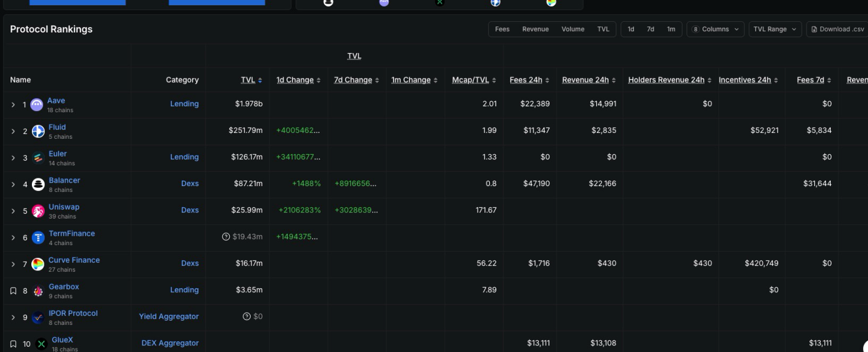Click the Gearbox protocol logo
Screen dimensions: 868x352
tap(38, 289)
